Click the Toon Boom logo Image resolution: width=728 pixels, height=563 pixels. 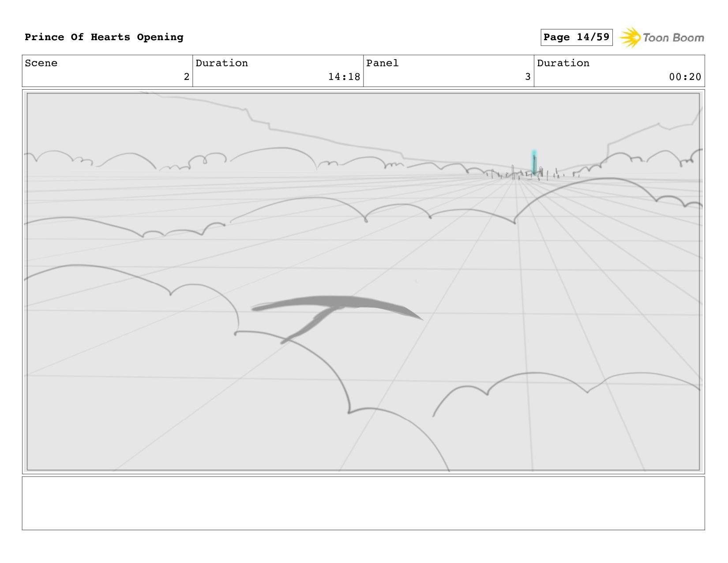[x=661, y=38]
